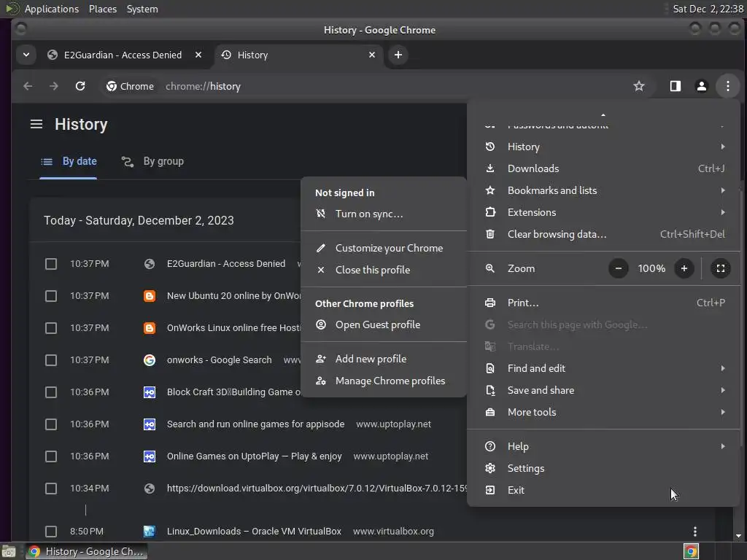The image size is (747, 560).
Task: Open the onworks - Google Search history link
Action: point(219,360)
